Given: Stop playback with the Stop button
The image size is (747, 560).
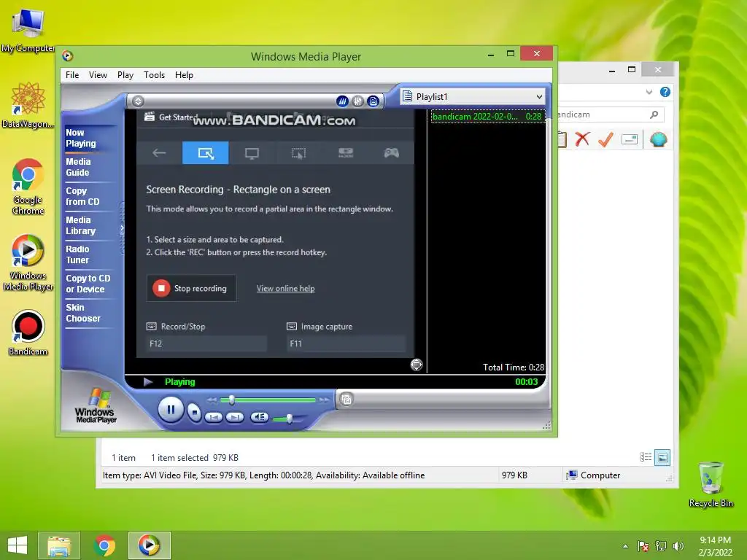Looking at the screenshot, I should [x=194, y=411].
